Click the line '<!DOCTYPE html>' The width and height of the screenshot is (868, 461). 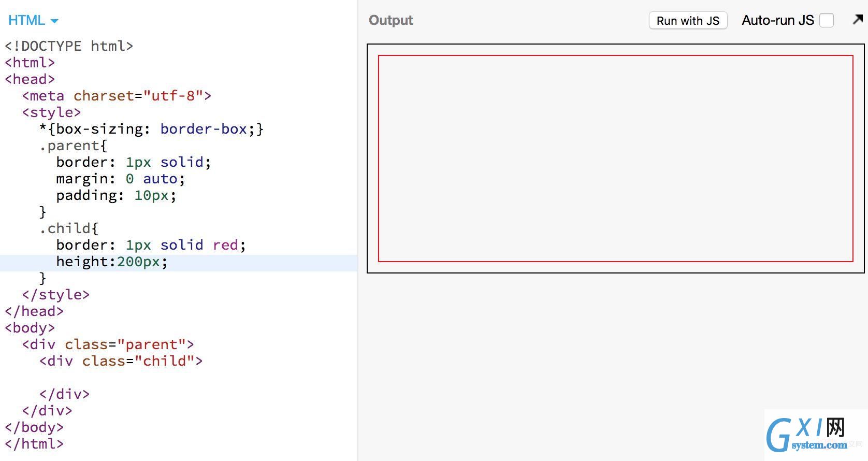(69, 46)
